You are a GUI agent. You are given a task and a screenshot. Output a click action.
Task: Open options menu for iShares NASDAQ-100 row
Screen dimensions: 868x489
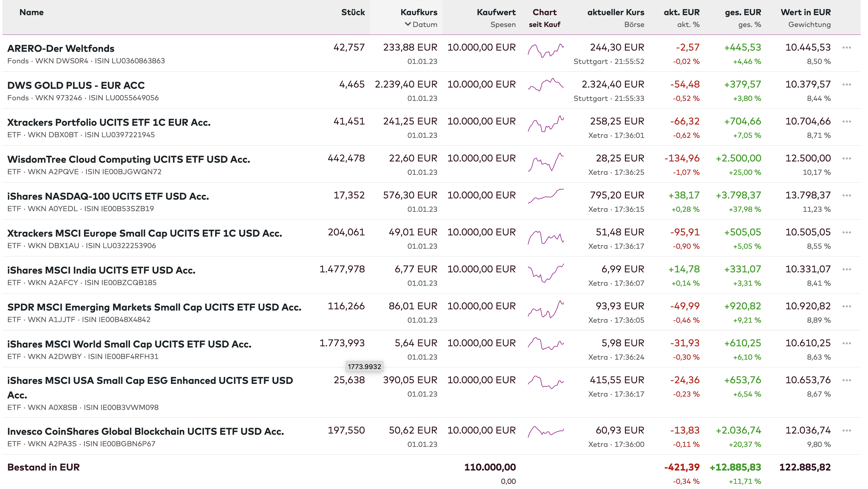[846, 196]
